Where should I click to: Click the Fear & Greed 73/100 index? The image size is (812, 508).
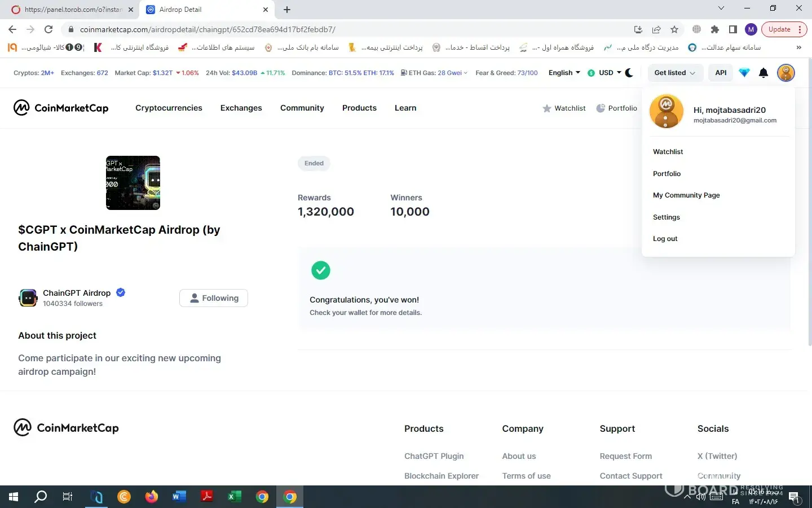click(x=506, y=73)
